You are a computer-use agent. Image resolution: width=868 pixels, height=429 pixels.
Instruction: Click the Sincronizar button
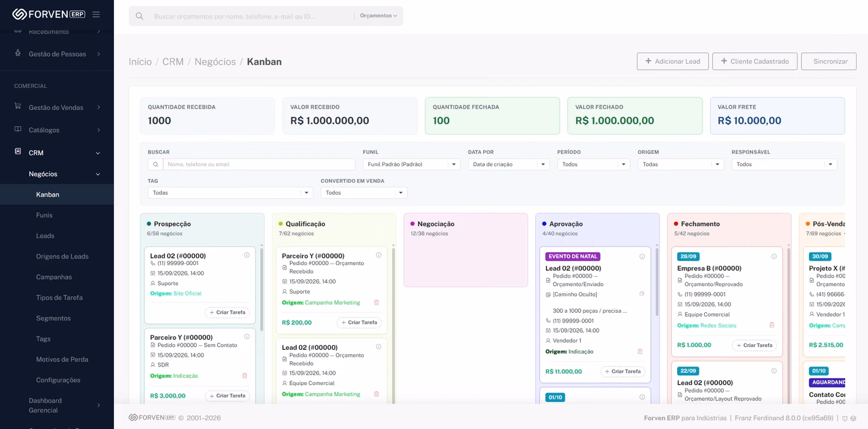pos(829,61)
